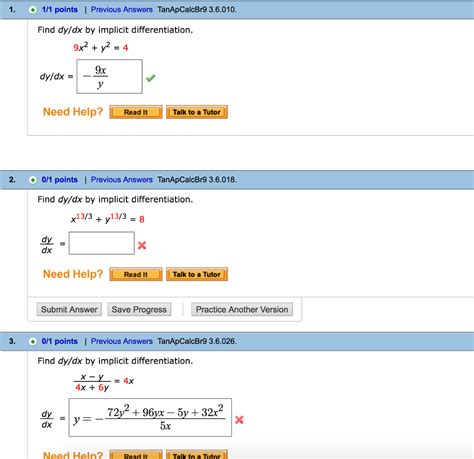Open question 3 '0/1 points' link
Screen dimensions: 474x459
click(60, 341)
